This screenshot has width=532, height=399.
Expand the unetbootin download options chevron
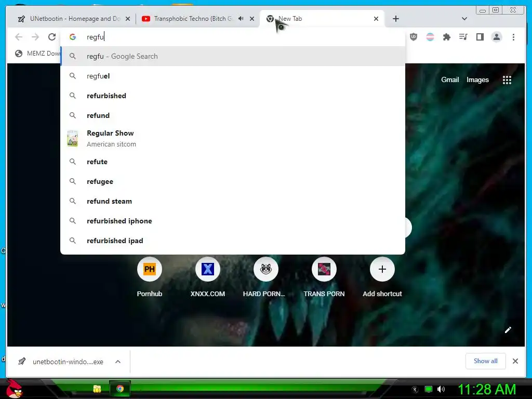click(118, 362)
